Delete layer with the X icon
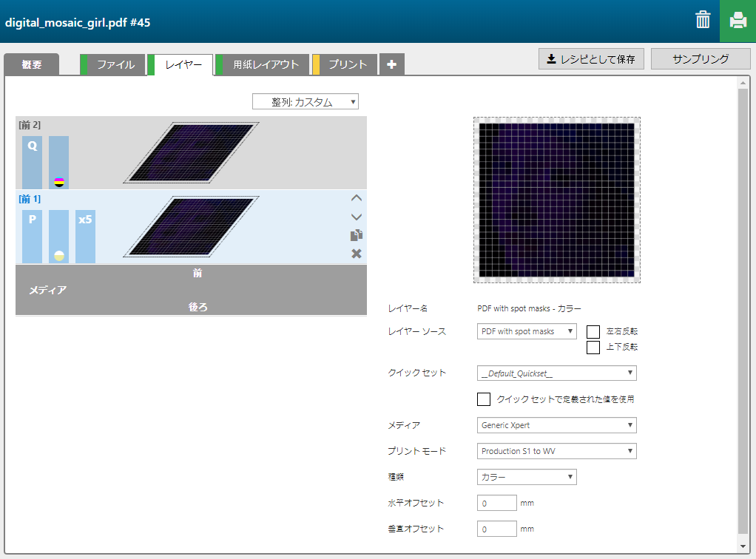 tap(357, 254)
